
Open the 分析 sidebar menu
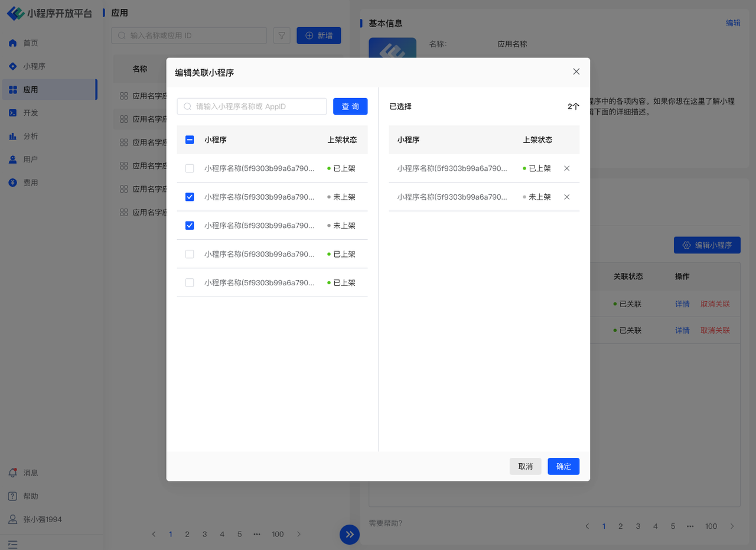click(x=31, y=136)
